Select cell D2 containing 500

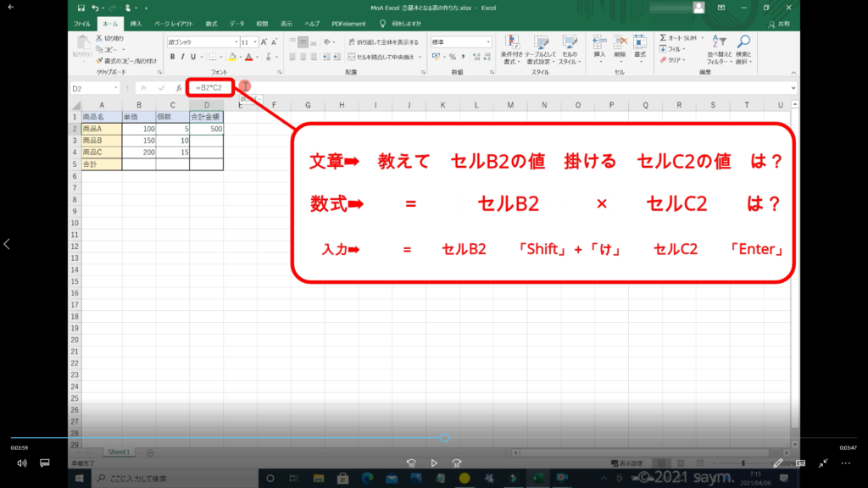click(206, 129)
